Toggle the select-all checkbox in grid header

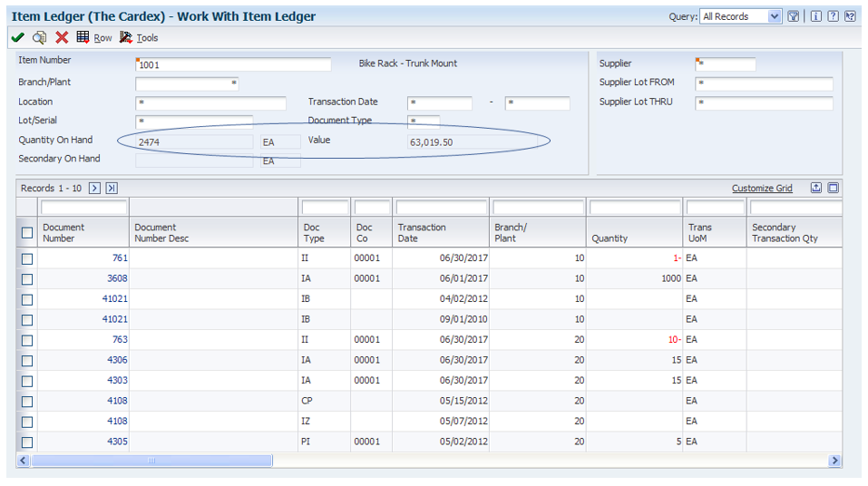[x=26, y=232]
